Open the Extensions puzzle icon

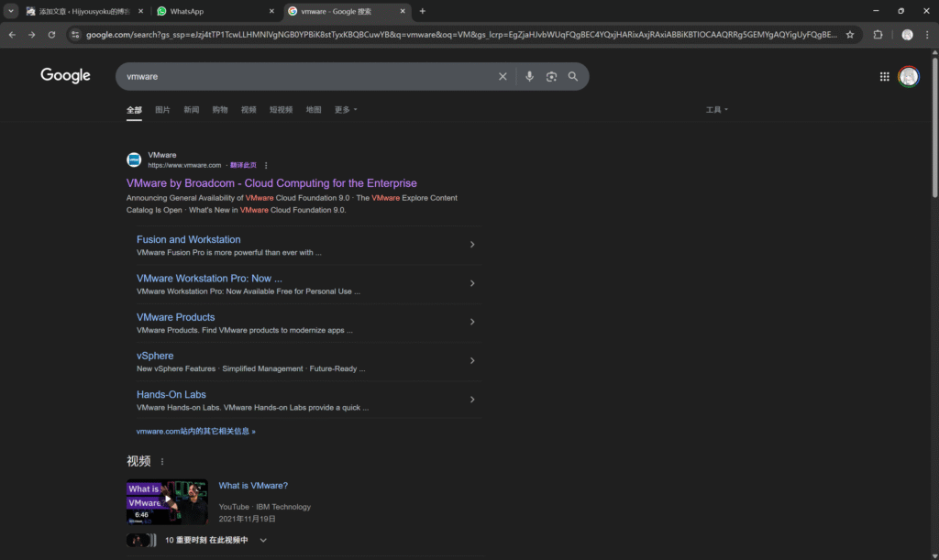(x=878, y=35)
